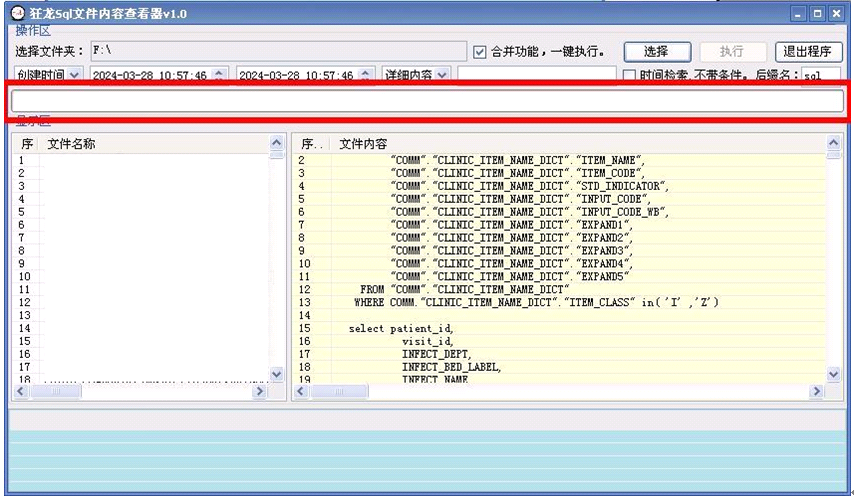The width and height of the screenshot is (854, 498).
Task: Click the content pane scroll right arrow
Action: [816, 391]
